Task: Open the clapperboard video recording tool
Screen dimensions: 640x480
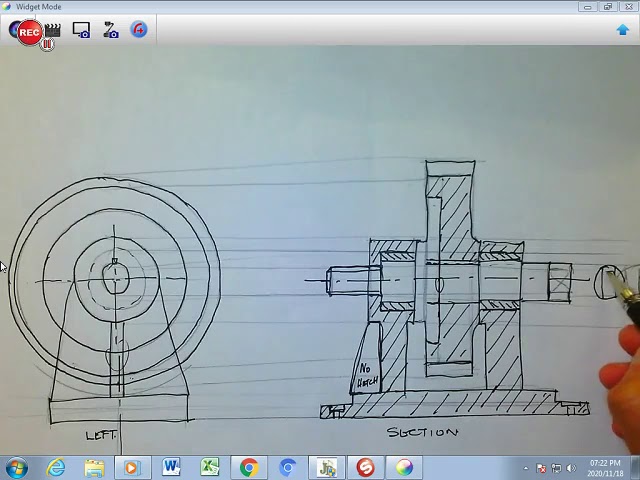Action: (53, 30)
